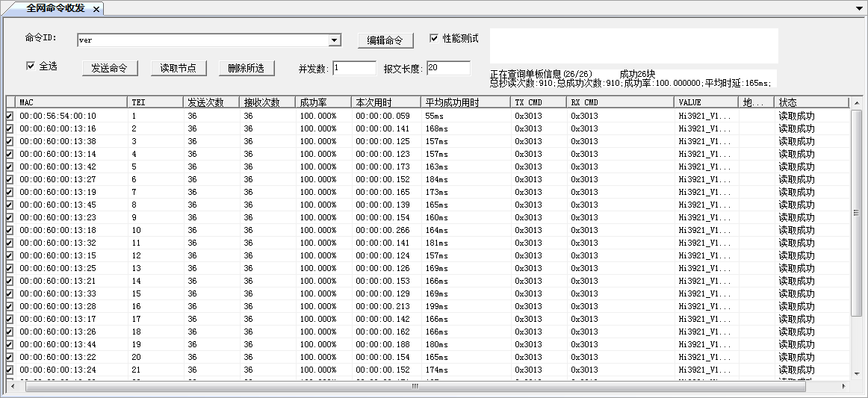Screen dimensions: 868x398
Task: Click the 发送命令 button
Action: point(109,68)
